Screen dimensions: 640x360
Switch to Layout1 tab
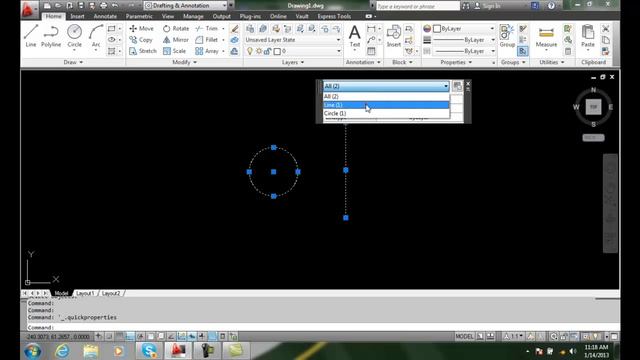tap(85, 293)
